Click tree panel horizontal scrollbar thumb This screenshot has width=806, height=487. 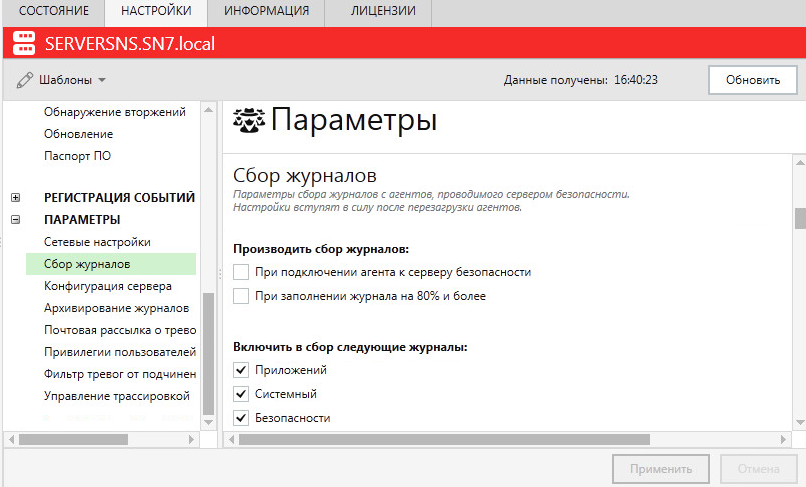74,440
